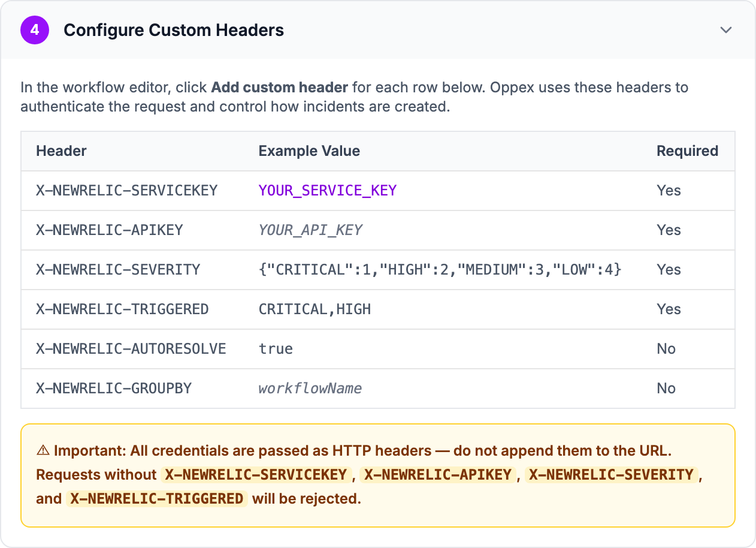Click No in the X-NEWRELIC-GROUPBY row
756x548 pixels.
666,389
